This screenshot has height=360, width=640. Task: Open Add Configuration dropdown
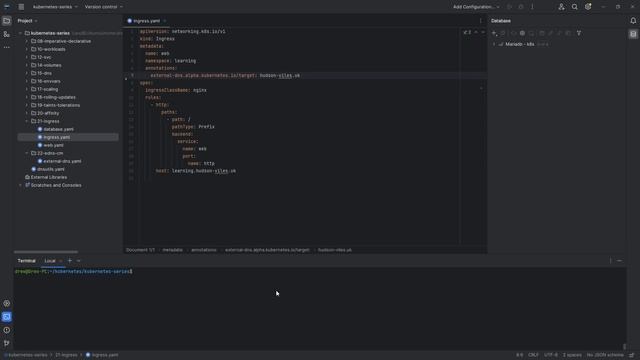pos(476,7)
